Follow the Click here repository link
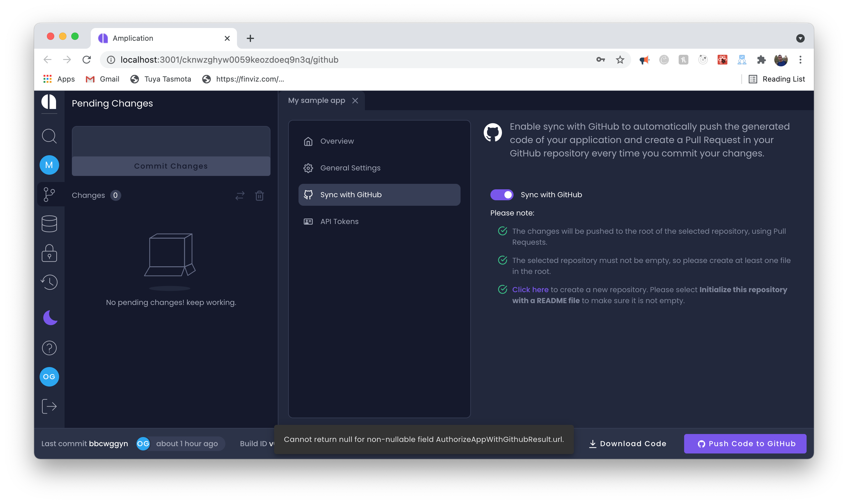Screen dimensions: 848x504 pos(530,289)
